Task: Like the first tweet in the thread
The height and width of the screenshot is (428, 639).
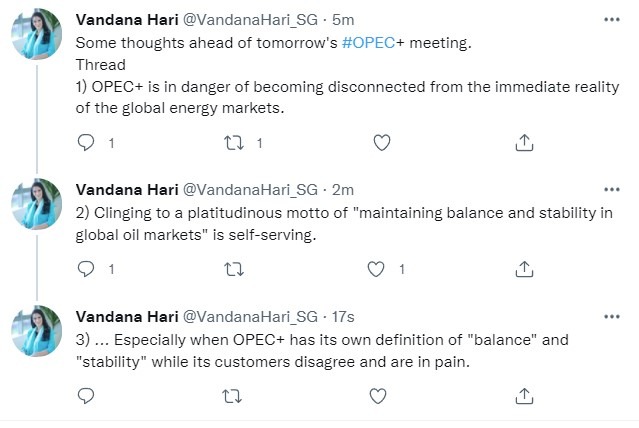Action: (x=380, y=143)
